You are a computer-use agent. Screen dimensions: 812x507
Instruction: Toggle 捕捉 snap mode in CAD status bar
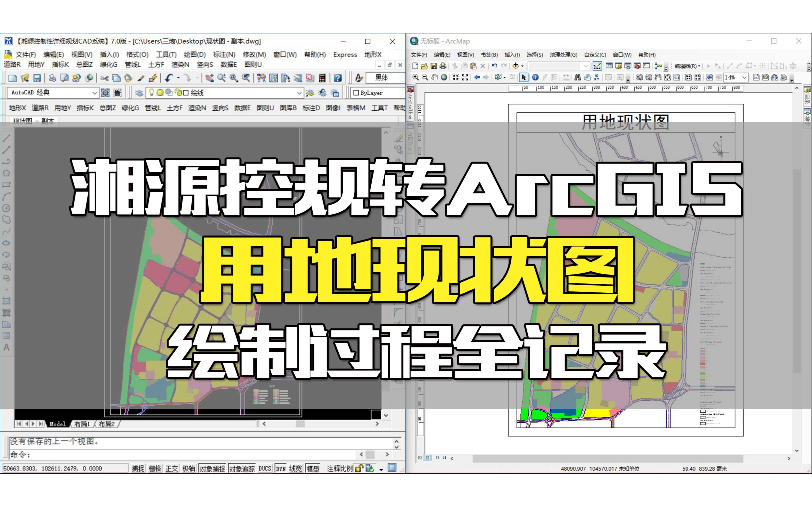pos(138,469)
